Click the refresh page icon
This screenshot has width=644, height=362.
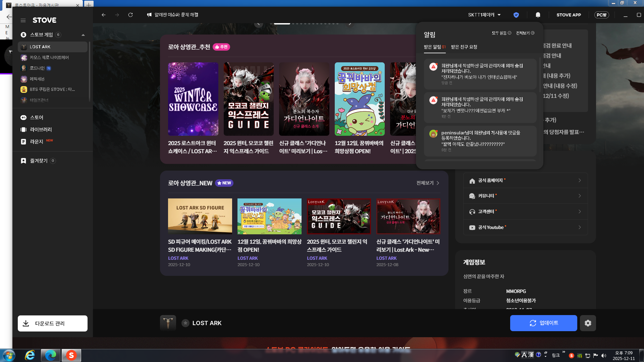[130, 15]
